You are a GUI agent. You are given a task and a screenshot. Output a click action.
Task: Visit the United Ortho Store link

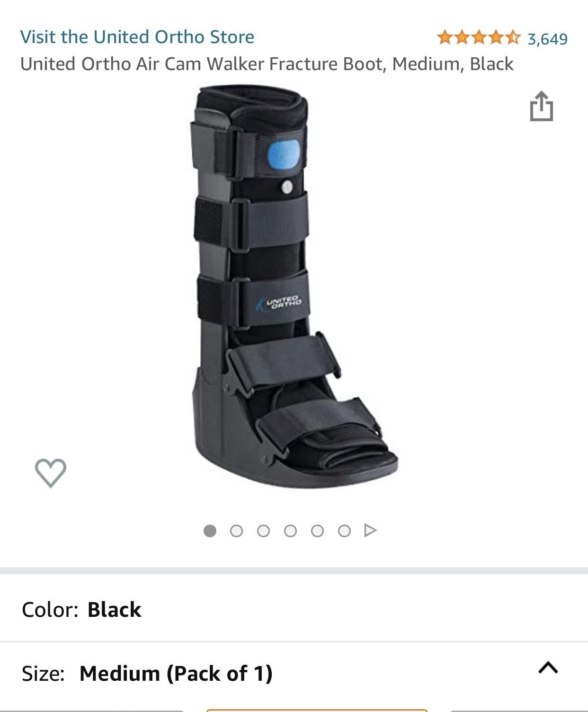(137, 37)
